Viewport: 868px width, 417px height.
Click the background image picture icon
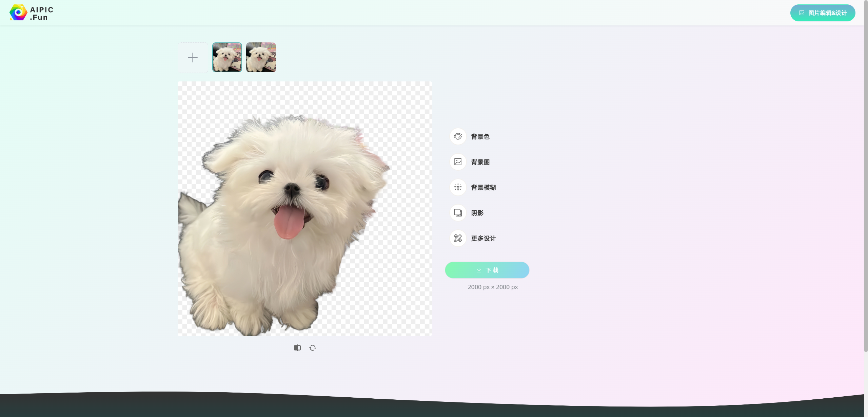(458, 162)
